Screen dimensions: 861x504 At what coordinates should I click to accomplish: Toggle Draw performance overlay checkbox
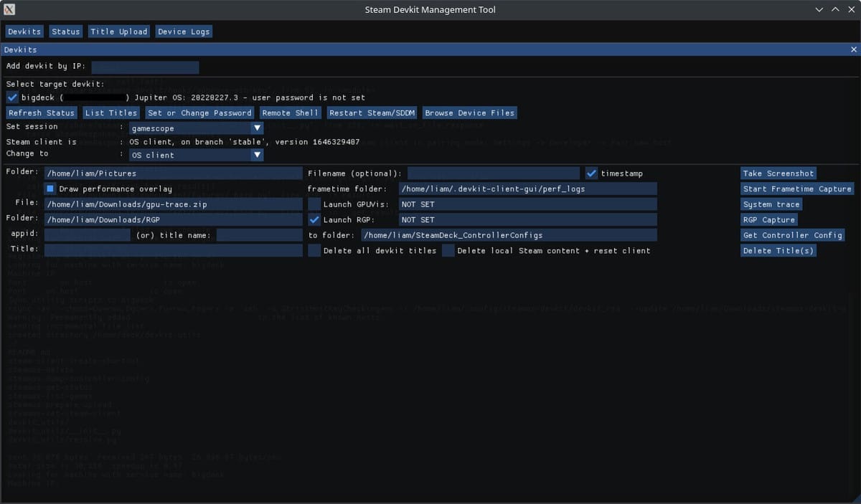pos(50,189)
